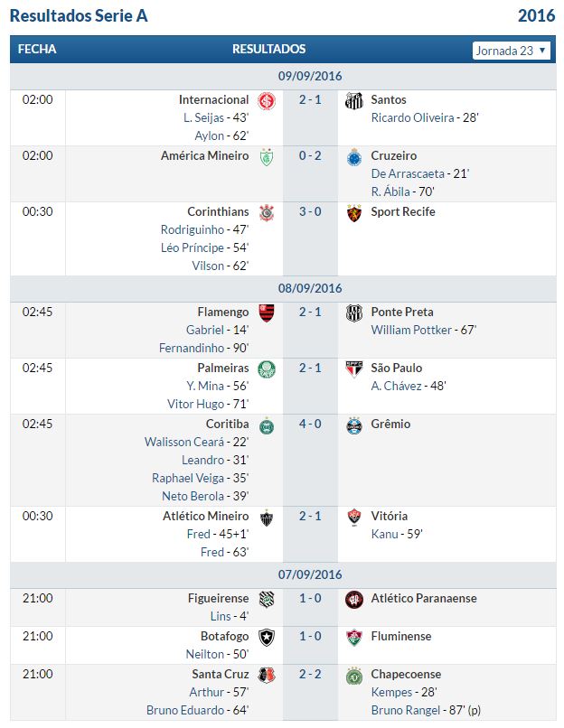
Task: Click the Atlético Paranaense club crest
Action: [x=354, y=600]
